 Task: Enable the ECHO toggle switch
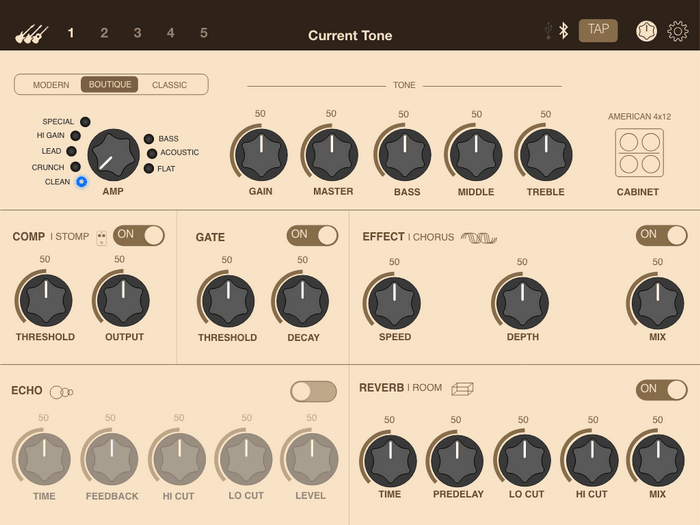click(313, 392)
